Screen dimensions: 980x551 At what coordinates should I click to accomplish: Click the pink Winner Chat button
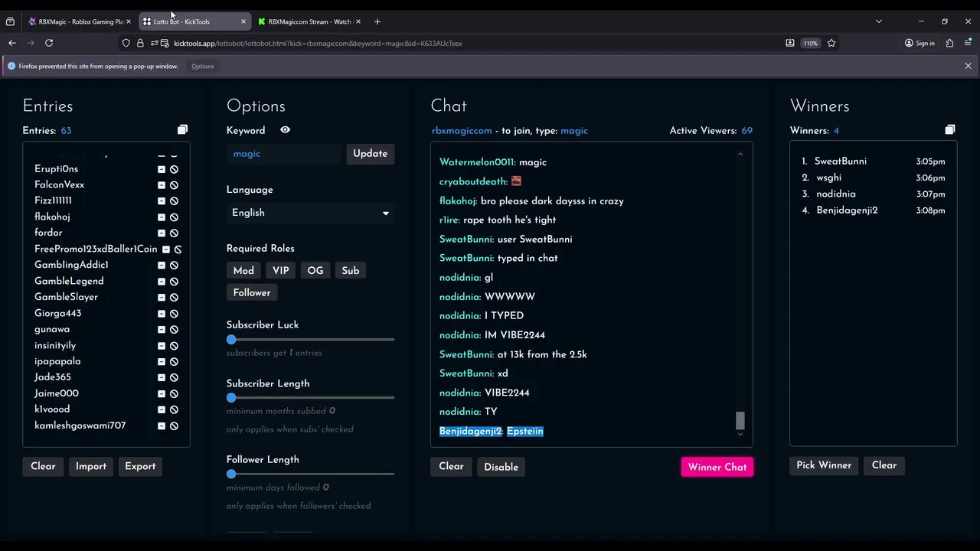pyautogui.click(x=717, y=467)
